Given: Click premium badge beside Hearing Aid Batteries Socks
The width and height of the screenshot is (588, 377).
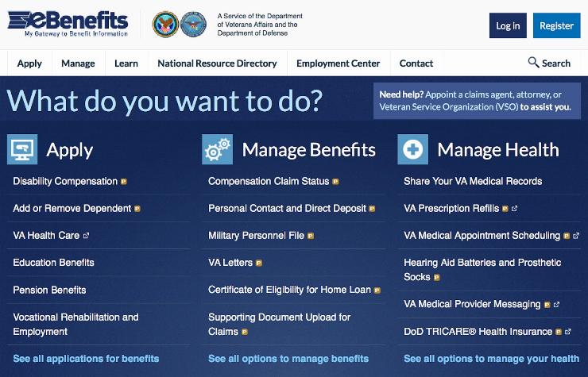Looking at the screenshot, I should pos(436,277).
